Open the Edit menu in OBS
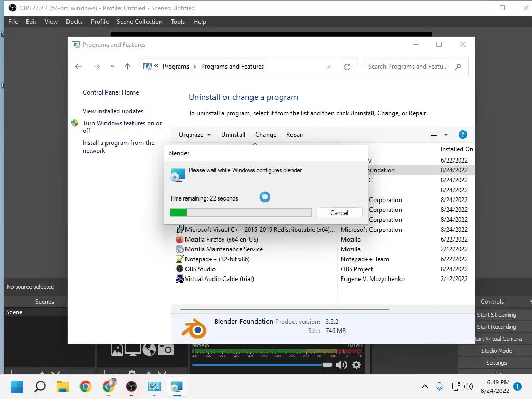 point(31,22)
